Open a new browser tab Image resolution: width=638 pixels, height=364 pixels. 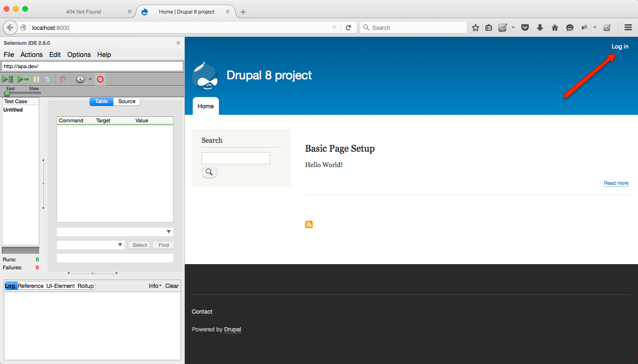pyautogui.click(x=243, y=12)
